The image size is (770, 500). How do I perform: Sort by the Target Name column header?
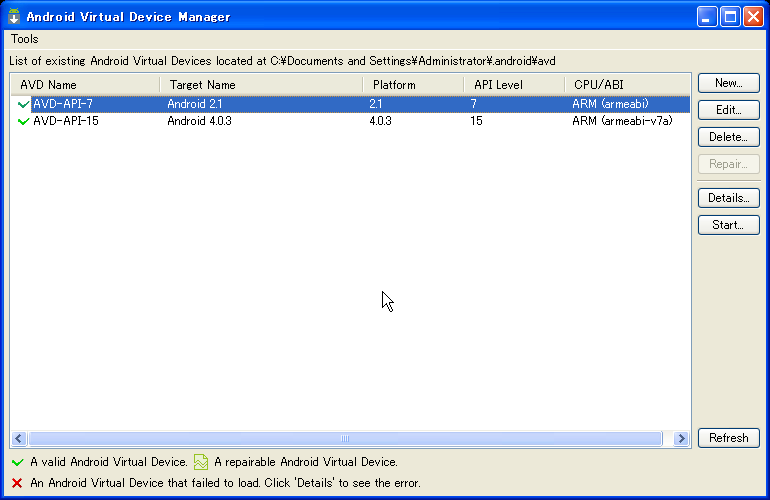click(x=261, y=85)
